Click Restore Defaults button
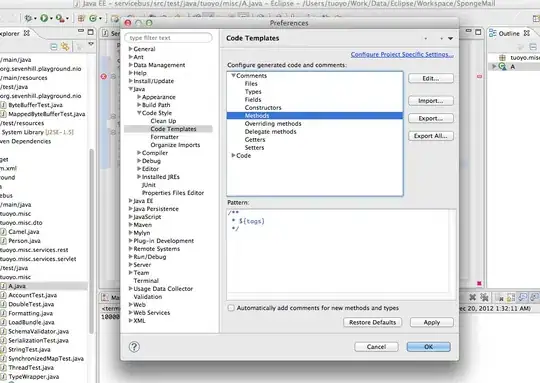 tap(372, 322)
